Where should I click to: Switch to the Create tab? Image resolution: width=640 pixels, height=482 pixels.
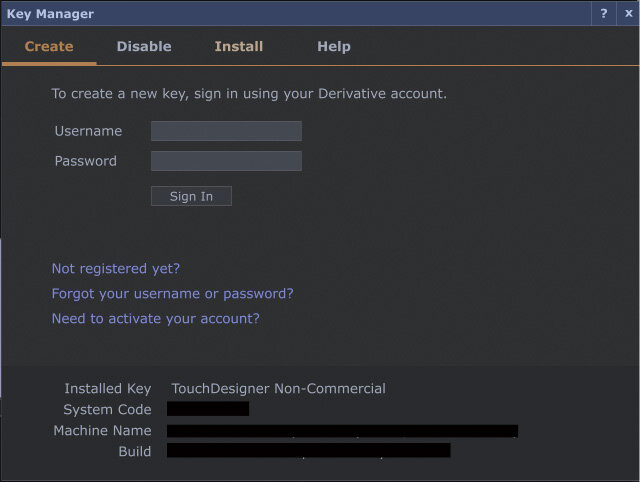point(49,46)
